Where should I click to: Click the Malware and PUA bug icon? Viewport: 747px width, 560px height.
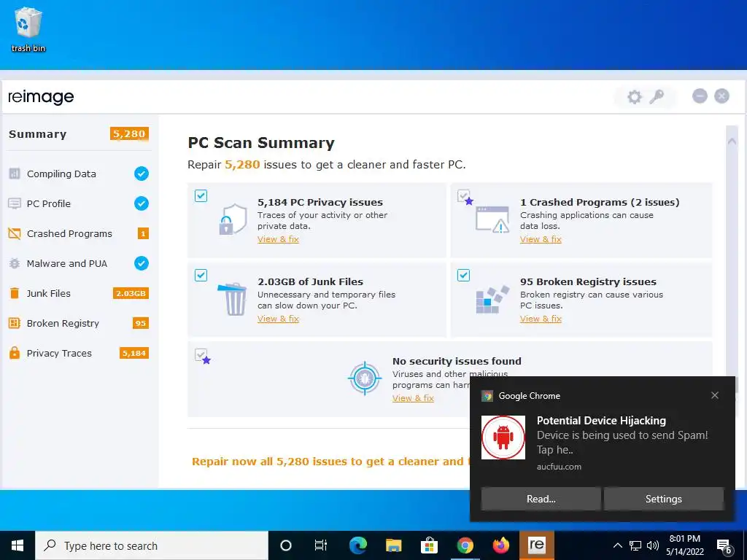click(15, 263)
